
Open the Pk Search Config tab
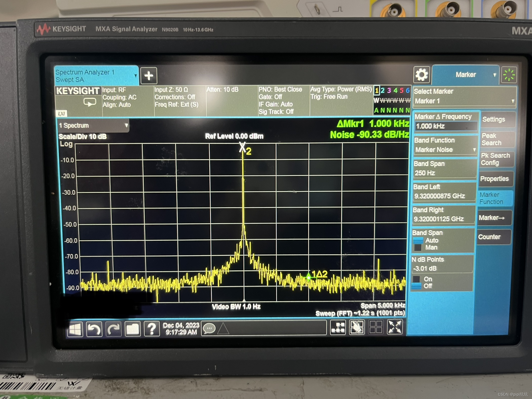pyautogui.click(x=496, y=159)
